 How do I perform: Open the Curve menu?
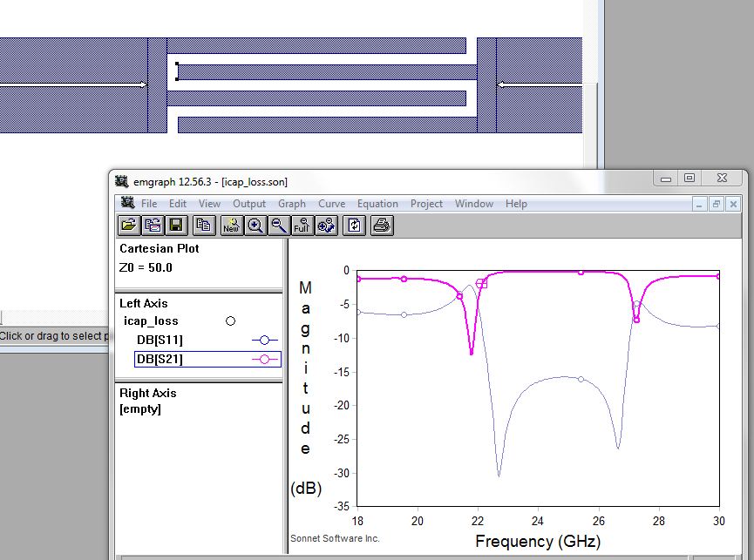point(331,204)
